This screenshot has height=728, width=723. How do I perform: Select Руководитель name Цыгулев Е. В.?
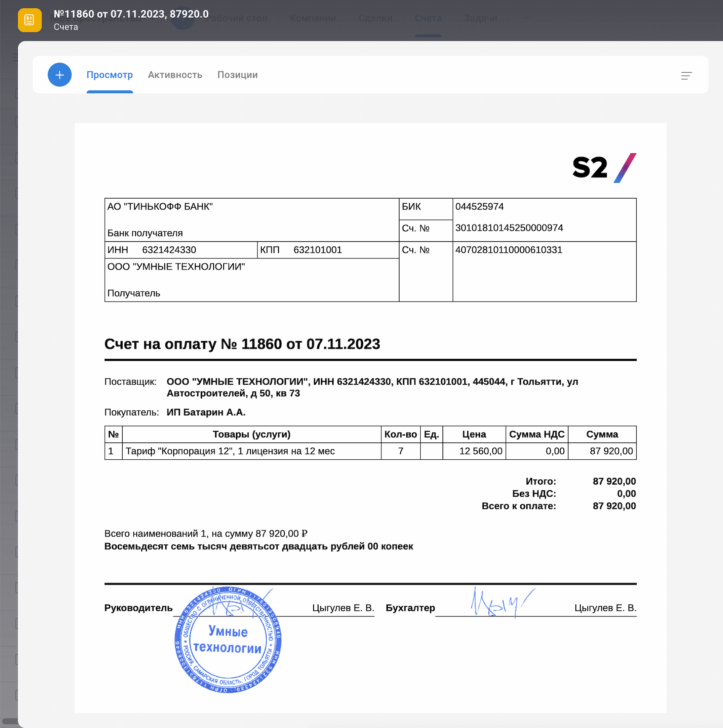[343, 608]
